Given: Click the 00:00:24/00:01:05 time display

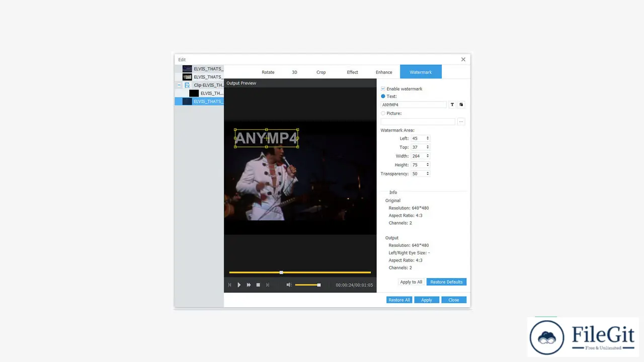Looking at the screenshot, I should pos(354,285).
